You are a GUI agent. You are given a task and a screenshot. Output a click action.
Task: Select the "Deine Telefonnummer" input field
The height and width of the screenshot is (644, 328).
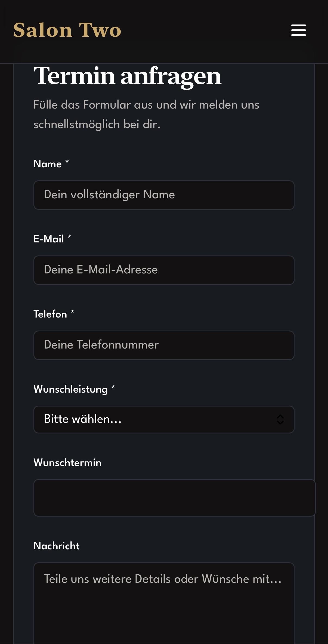coord(164,345)
